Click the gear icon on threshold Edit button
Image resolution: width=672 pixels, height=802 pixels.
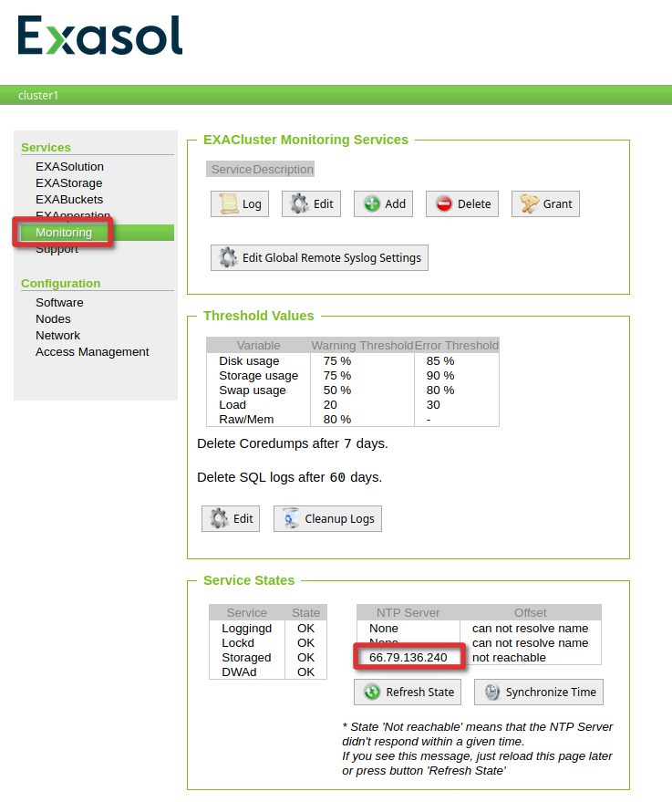(x=219, y=518)
